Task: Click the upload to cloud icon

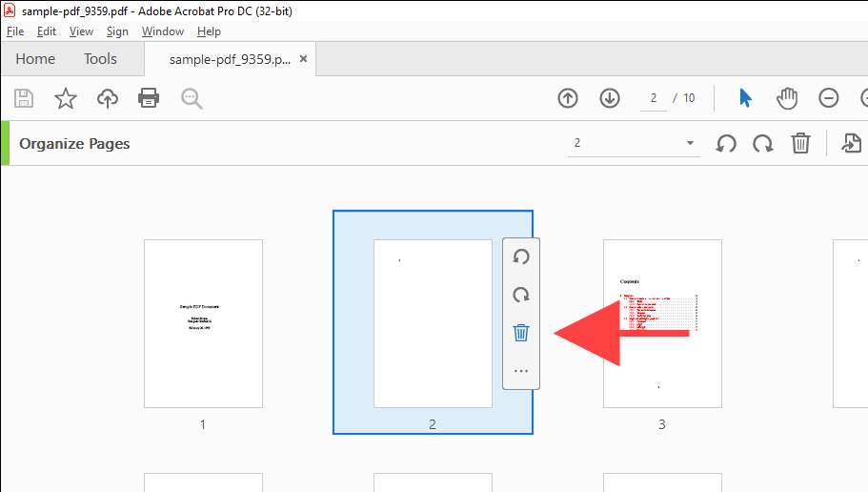Action: coord(108,98)
